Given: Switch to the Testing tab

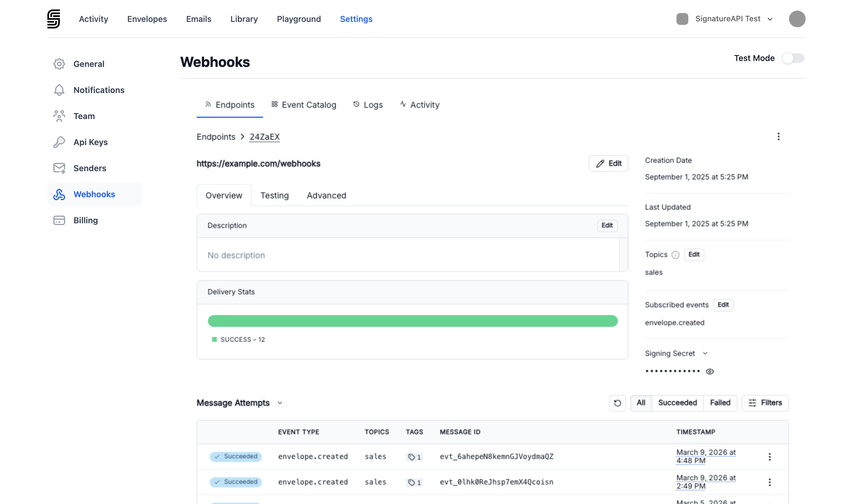Looking at the screenshot, I should [x=274, y=195].
